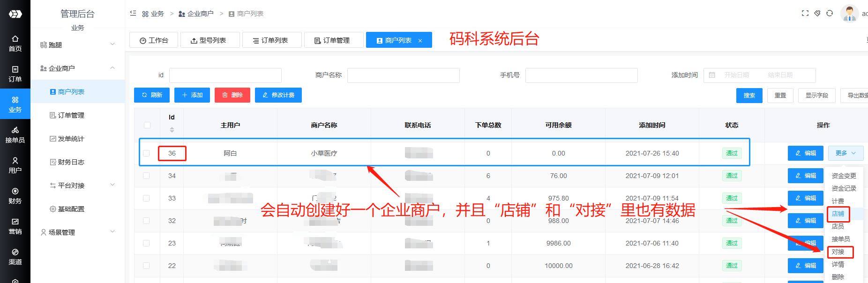Switch to the 工作台 tab

(154, 40)
